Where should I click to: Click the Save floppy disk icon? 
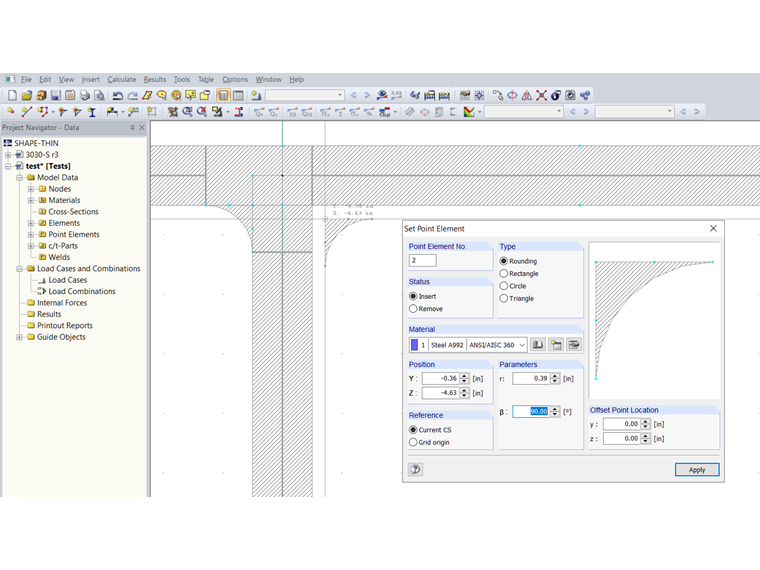coord(56,95)
